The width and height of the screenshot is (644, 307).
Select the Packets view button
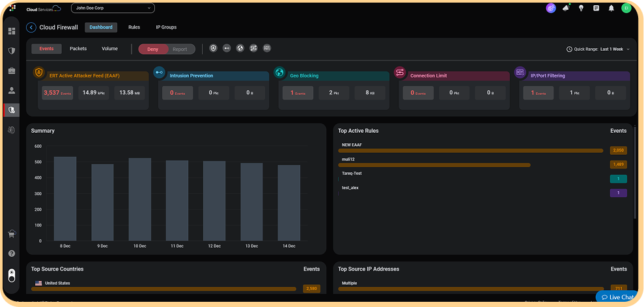point(78,49)
